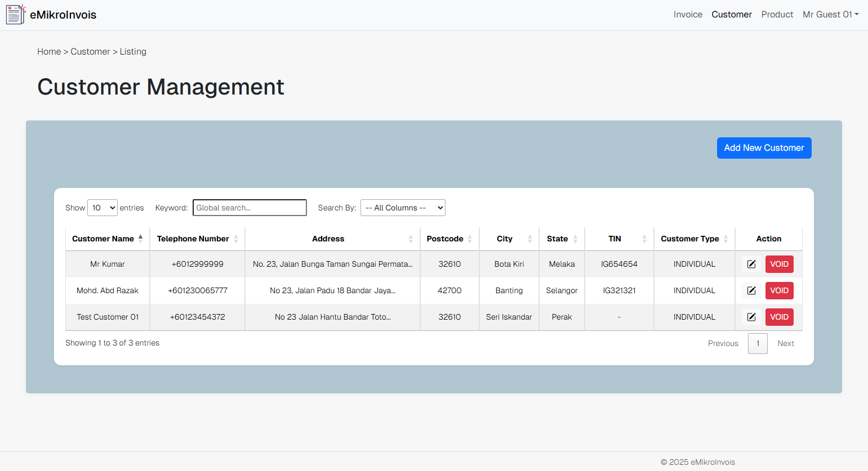Viewport: 868px width, 471px height.
Task: Focus the Global search keyword field
Action: [250, 208]
